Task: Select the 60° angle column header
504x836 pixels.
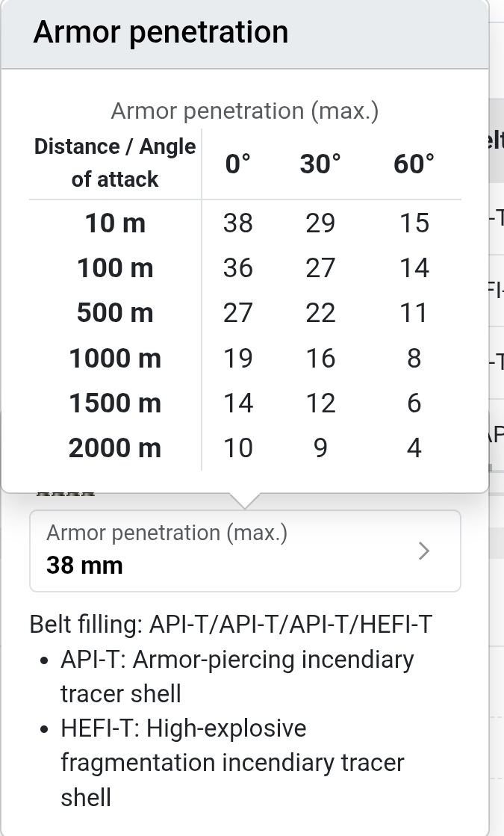Action: (414, 164)
